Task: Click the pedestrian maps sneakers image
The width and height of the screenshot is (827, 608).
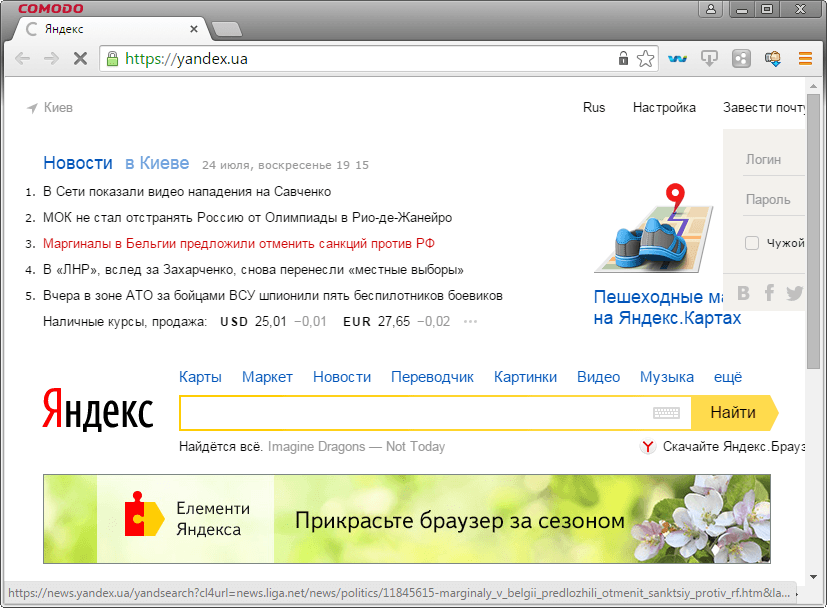Action: pyautogui.click(x=654, y=228)
